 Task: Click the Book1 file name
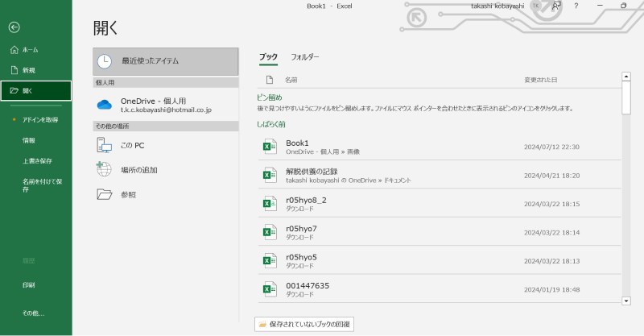297,143
